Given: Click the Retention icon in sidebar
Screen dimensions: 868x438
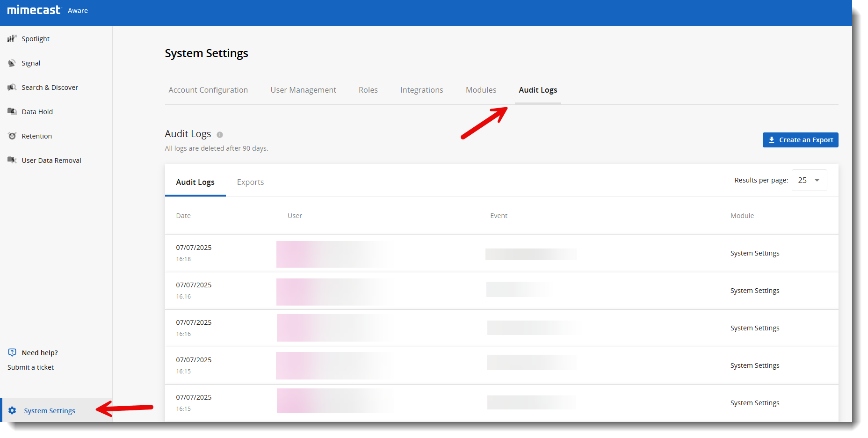Looking at the screenshot, I should (12, 136).
